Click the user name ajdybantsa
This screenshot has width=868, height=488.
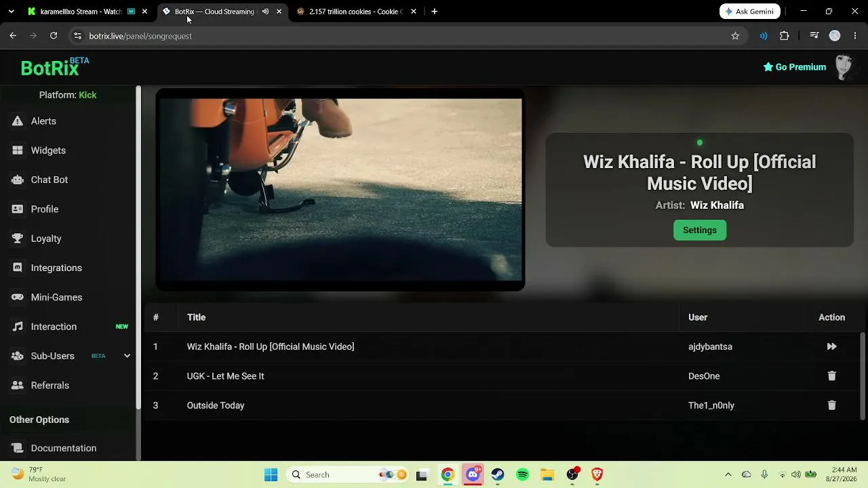710,346
